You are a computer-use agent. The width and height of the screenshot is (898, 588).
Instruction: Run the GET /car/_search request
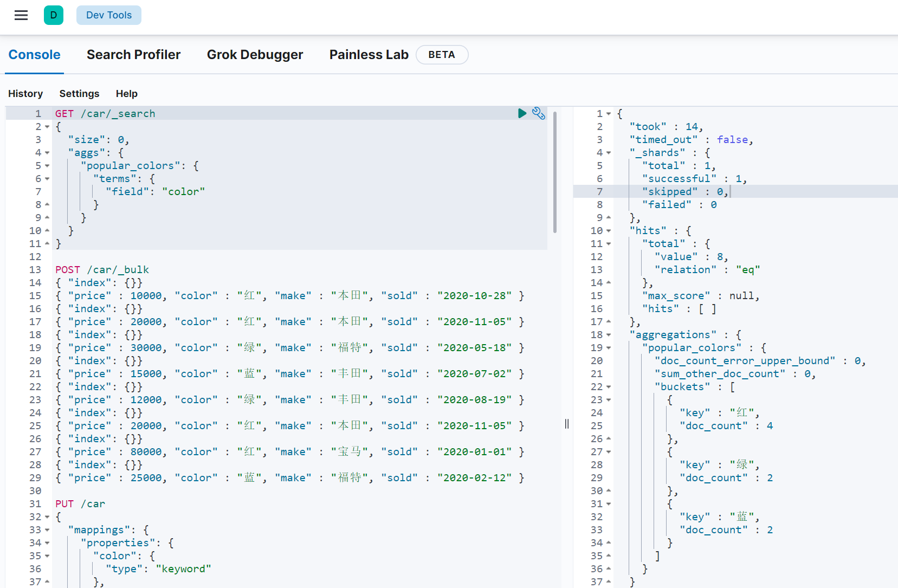pos(522,113)
